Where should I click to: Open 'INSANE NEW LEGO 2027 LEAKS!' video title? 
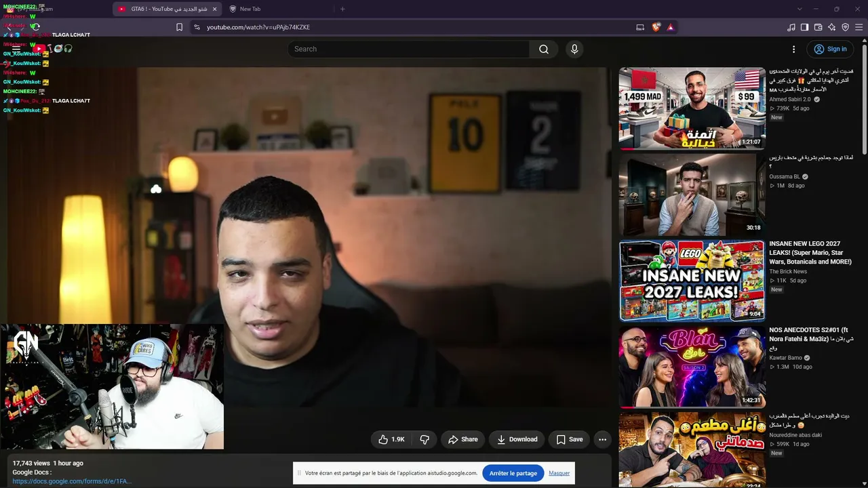(810, 253)
